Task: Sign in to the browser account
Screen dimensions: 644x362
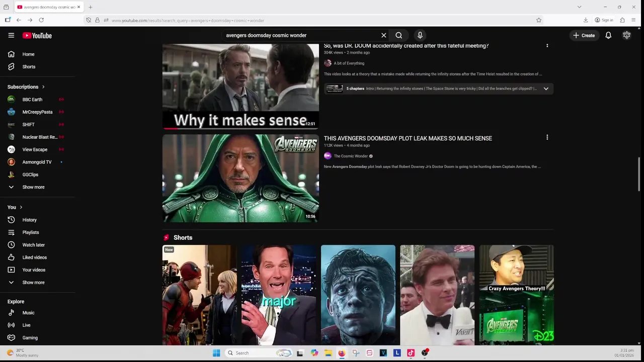Action: [x=604, y=20]
